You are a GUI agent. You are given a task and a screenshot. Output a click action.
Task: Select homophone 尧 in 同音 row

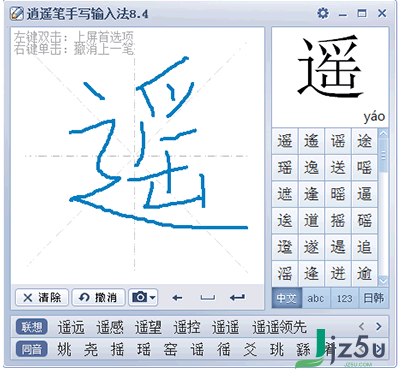point(91,350)
